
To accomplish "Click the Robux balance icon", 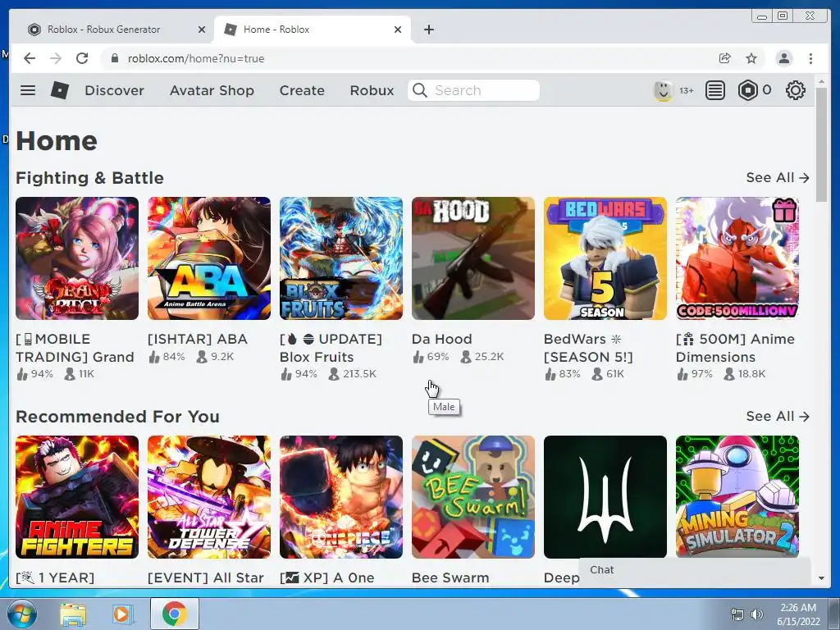I will 747,90.
